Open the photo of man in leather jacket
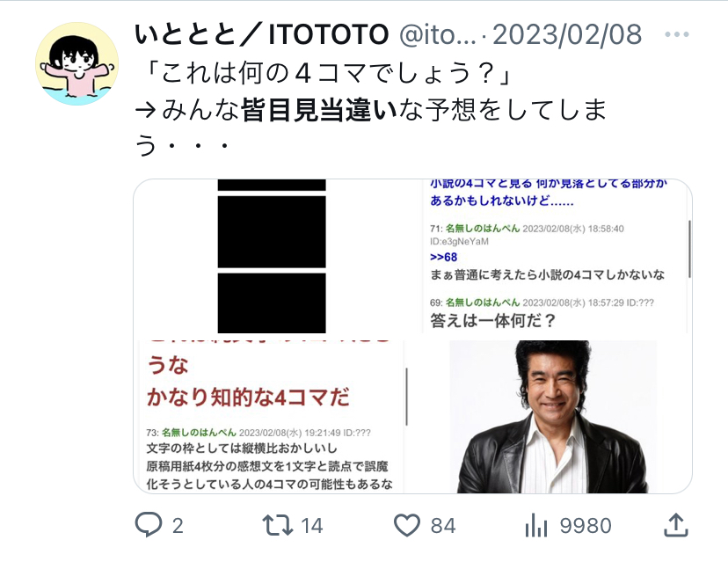728x569 pixels. coord(552,416)
